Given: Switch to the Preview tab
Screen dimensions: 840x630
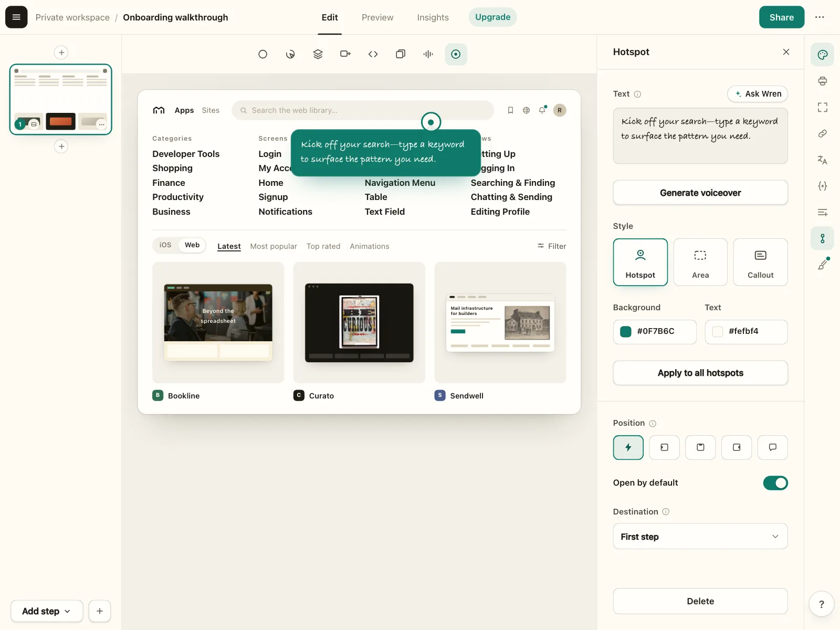Looking at the screenshot, I should [x=377, y=17].
